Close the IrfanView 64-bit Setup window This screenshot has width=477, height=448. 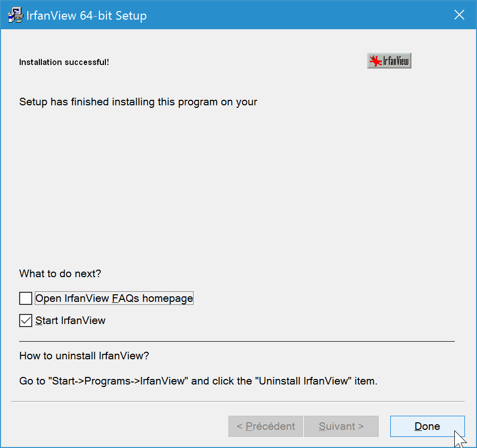coord(459,15)
